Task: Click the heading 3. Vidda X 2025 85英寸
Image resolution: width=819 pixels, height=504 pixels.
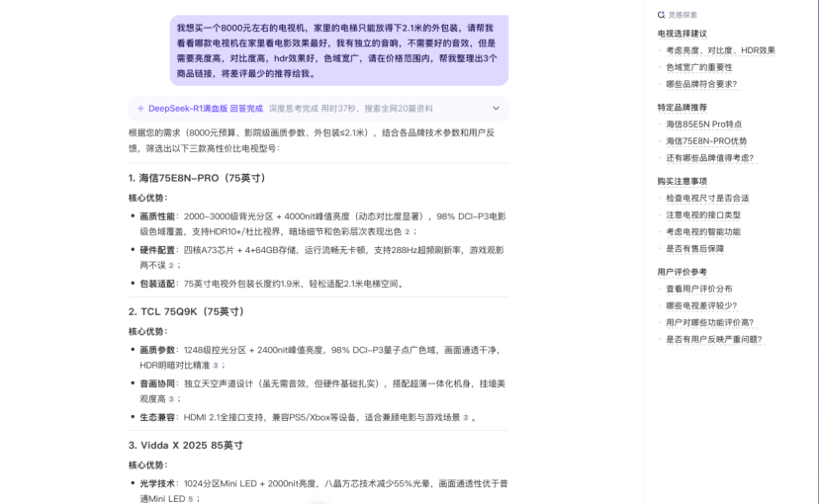Action: 185,445
